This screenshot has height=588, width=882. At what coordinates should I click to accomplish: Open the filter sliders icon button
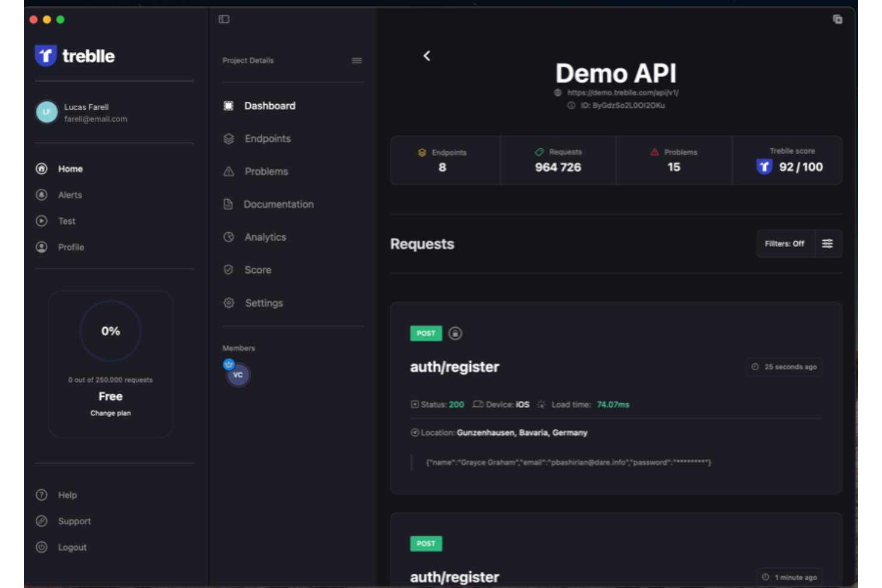(828, 244)
